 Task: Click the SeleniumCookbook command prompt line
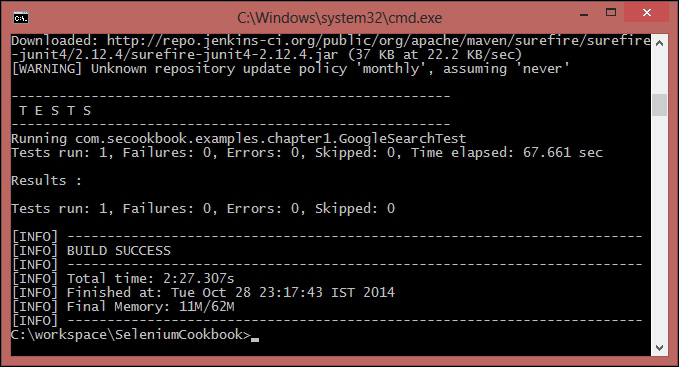coord(131,335)
